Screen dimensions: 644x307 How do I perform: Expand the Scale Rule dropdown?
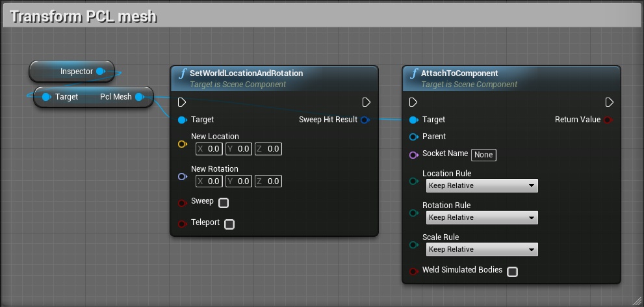click(482, 250)
